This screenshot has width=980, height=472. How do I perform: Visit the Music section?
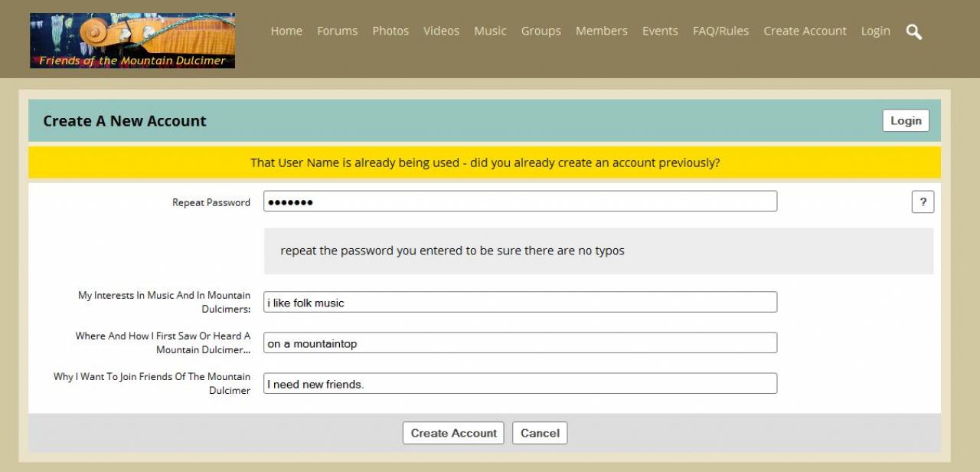tap(490, 31)
